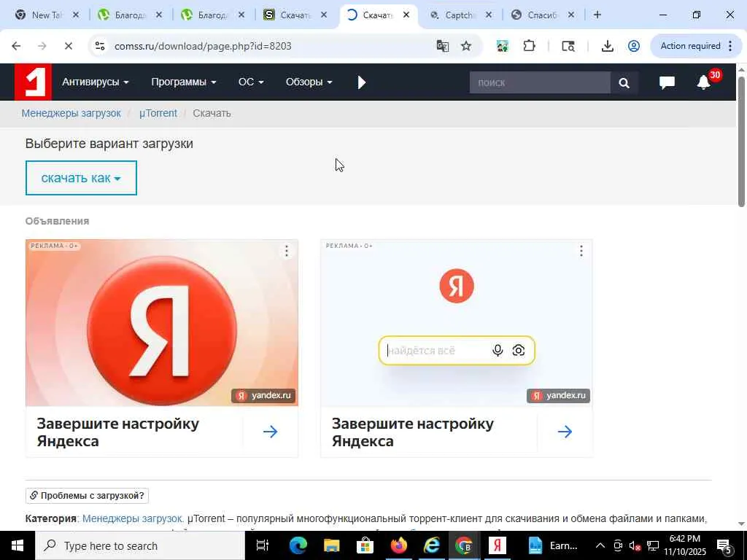747x560 pixels.
Task: Click the large red Yandex logo ad image
Action: click(162, 323)
